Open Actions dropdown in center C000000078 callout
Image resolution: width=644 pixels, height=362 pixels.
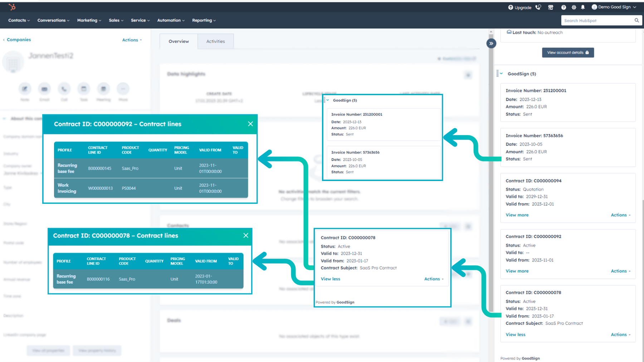click(434, 279)
